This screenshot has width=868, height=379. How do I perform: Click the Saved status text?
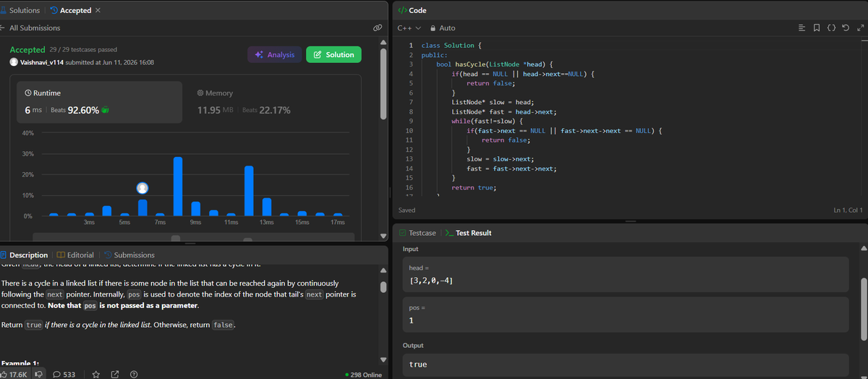pos(407,210)
